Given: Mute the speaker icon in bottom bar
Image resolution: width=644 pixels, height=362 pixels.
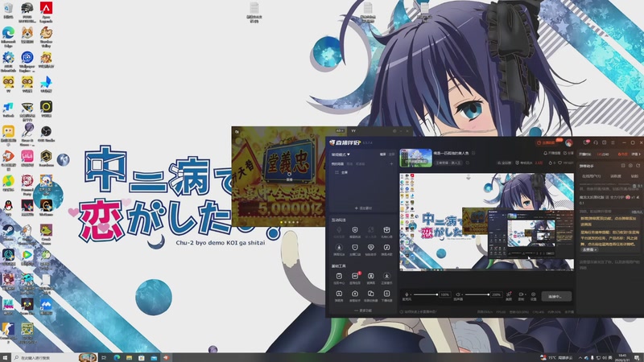Looking at the screenshot, I should coord(458,294).
